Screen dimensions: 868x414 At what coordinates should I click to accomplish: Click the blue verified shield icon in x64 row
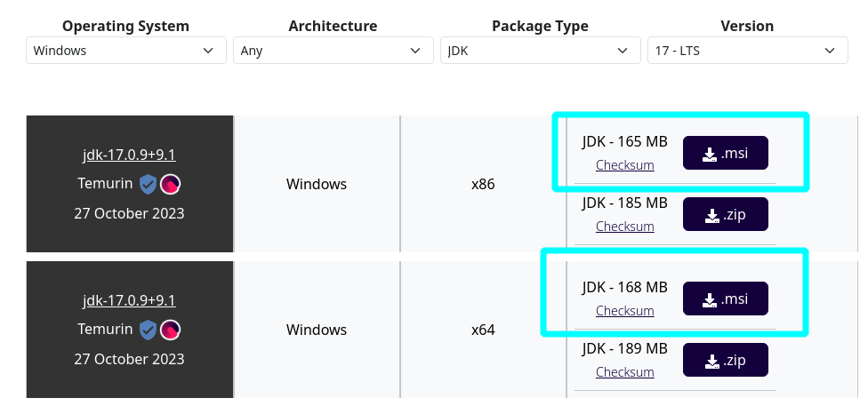[x=148, y=330]
